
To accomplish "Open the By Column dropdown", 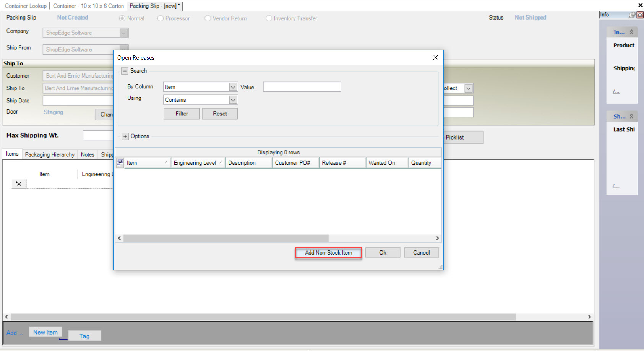I will (233, 87).
